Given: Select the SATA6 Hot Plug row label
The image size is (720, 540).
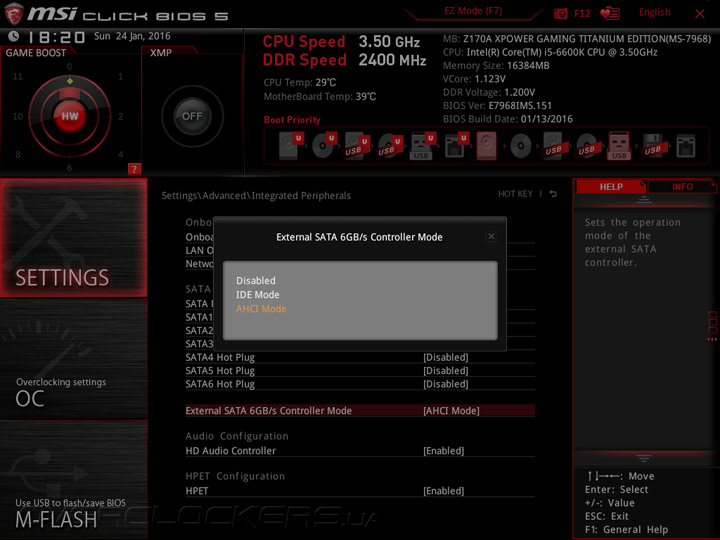Looking at the screenshot, I should (220, 384).
